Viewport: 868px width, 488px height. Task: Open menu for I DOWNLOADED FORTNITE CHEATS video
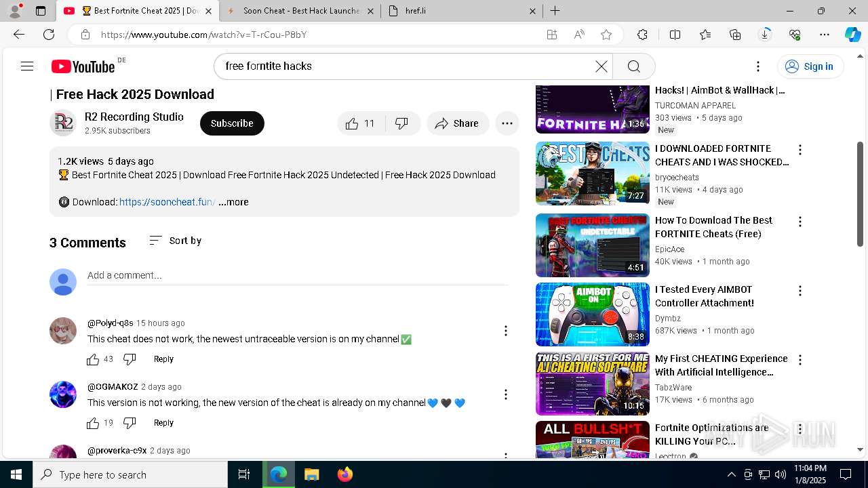click(800, 150)
